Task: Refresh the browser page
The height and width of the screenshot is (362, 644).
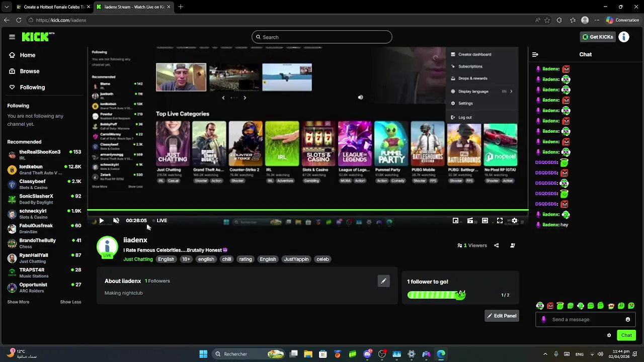Action: 19,20
